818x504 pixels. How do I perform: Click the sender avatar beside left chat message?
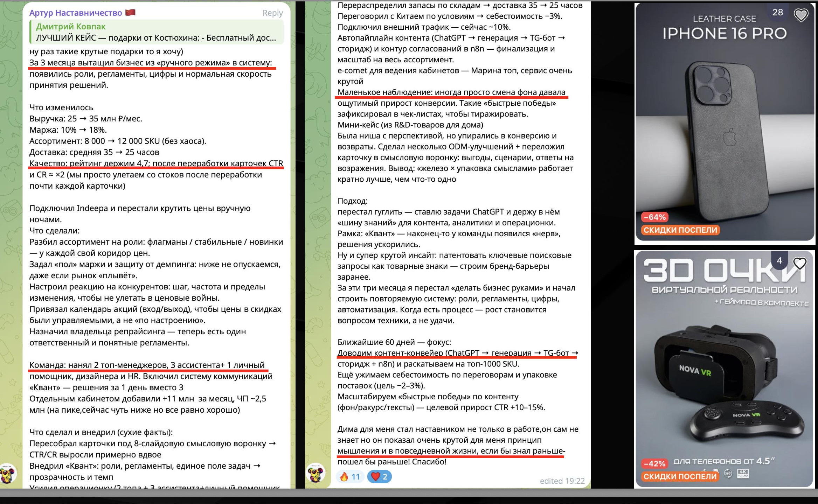[x=8, y=474]
